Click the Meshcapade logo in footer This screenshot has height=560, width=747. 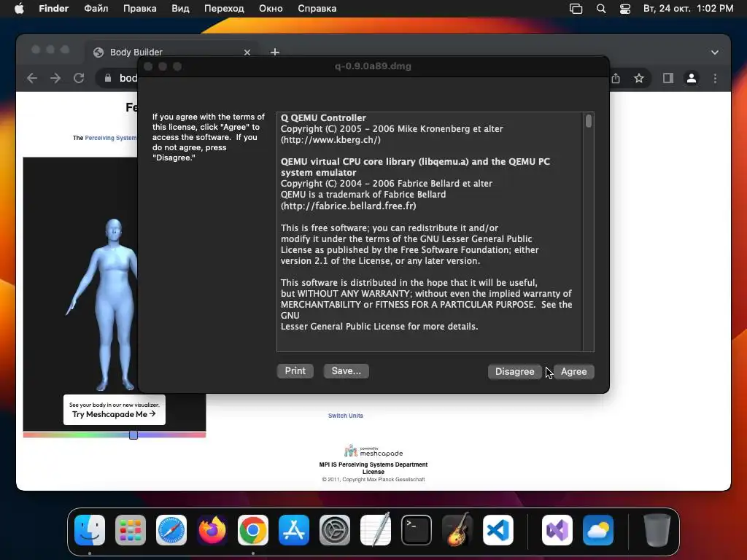point(373,451)
